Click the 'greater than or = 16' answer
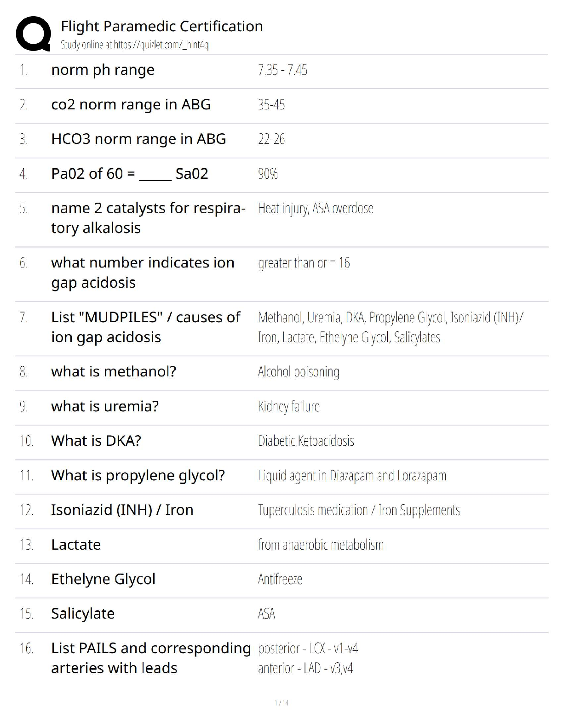563x728 pixels. 304,263
